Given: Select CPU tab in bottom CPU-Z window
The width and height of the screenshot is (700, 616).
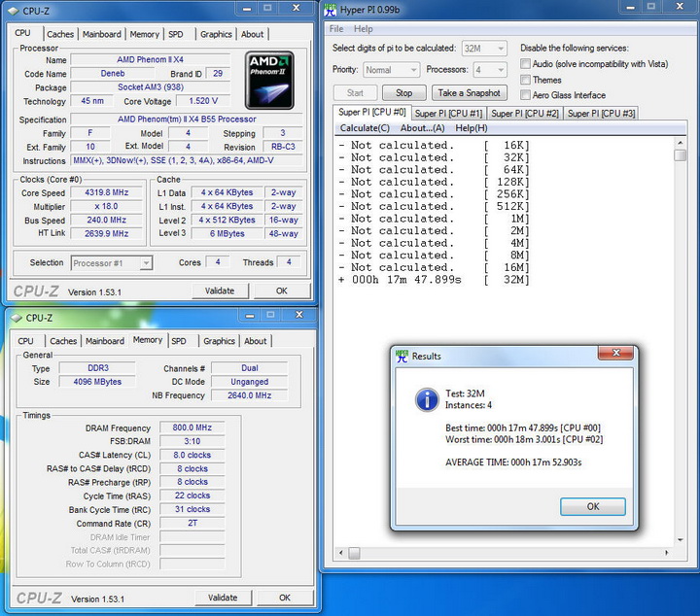Looking at the screenshot, I should pos(25,341).
